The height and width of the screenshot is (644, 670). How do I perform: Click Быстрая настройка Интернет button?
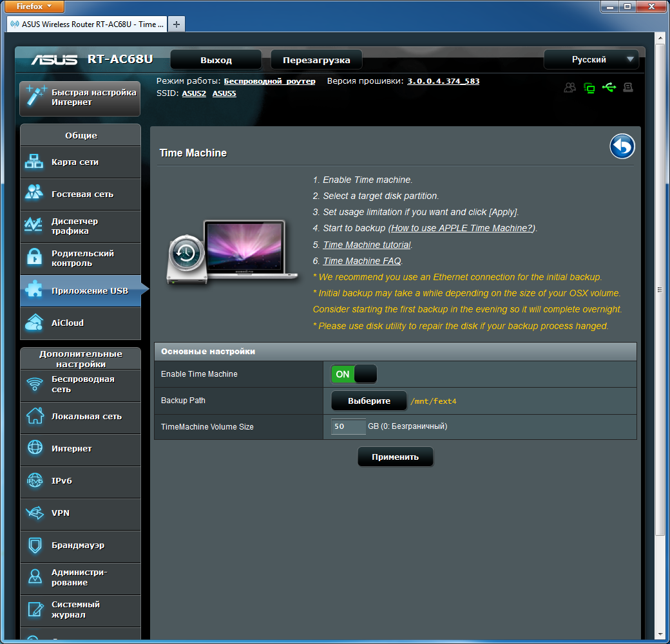click(x=80, y=99)
